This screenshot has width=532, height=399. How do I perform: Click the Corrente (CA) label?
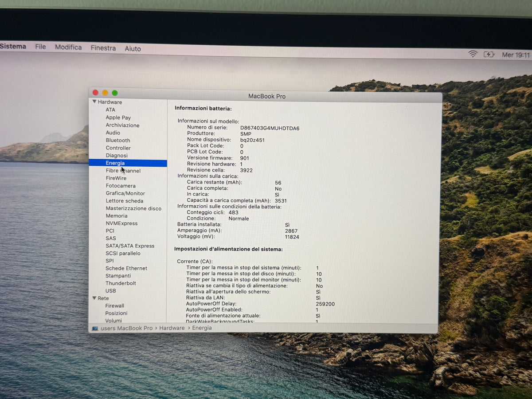[194, 262]
